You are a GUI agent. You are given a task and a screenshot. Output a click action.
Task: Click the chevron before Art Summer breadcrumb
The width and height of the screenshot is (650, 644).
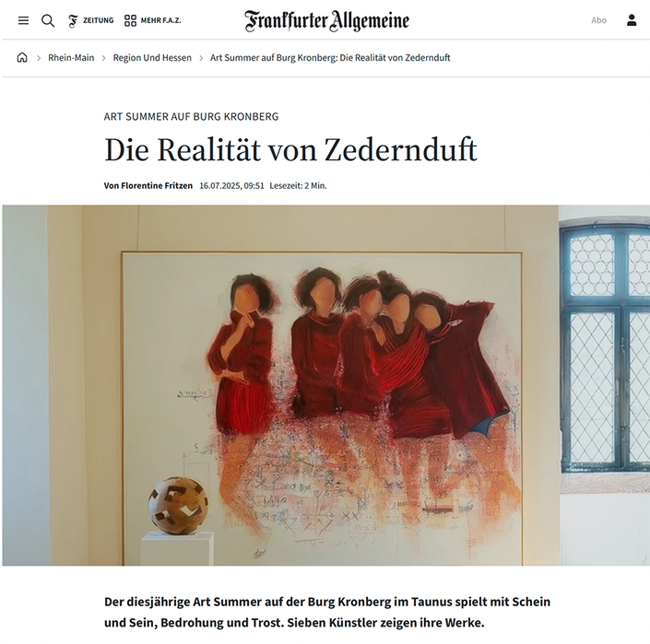[201, 58]
